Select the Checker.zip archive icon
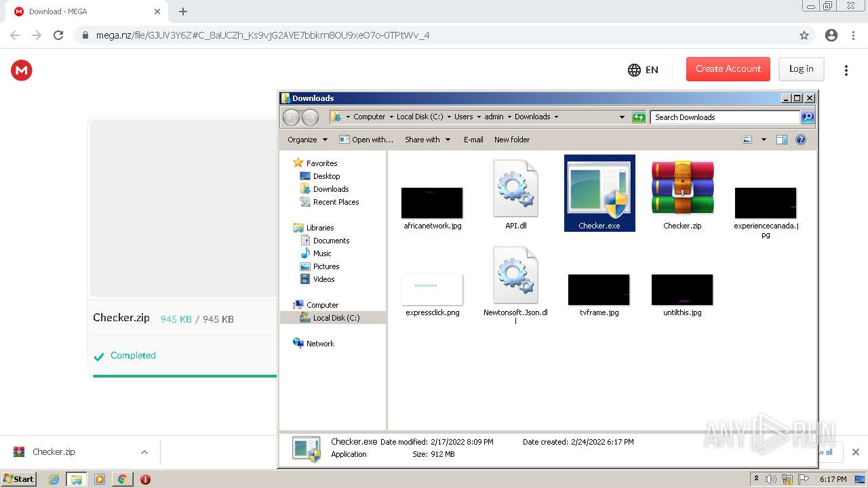The image size is (868, 488). 682,188
